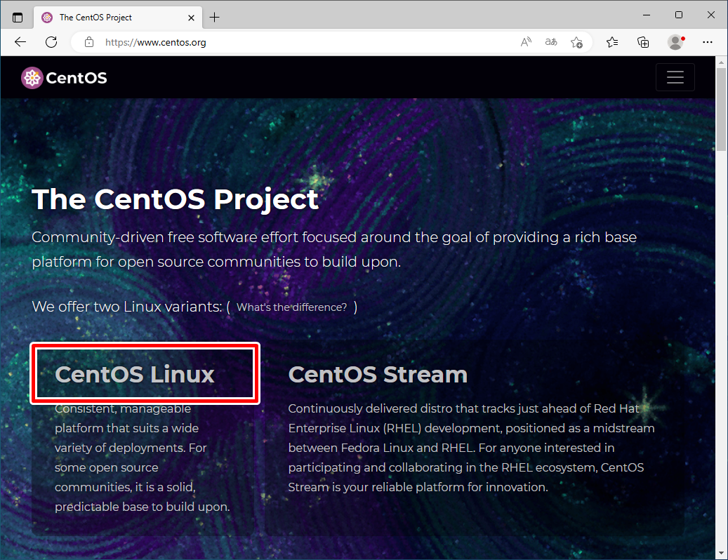Click the vertical scrollbar thumb

click(721, 109)
